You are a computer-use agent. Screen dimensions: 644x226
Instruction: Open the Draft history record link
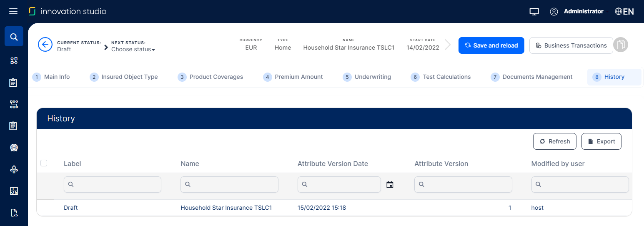pyautogui.click(x=71, y=208)
